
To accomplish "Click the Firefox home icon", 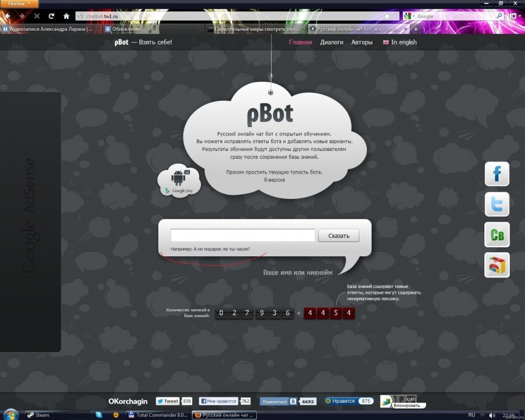I will tap(66, 17).
